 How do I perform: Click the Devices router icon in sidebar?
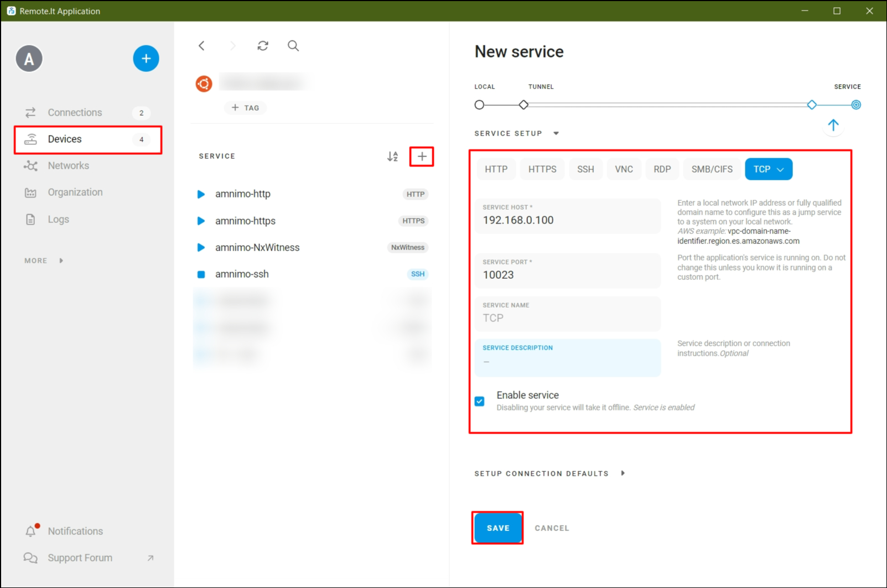pos(30,139)
